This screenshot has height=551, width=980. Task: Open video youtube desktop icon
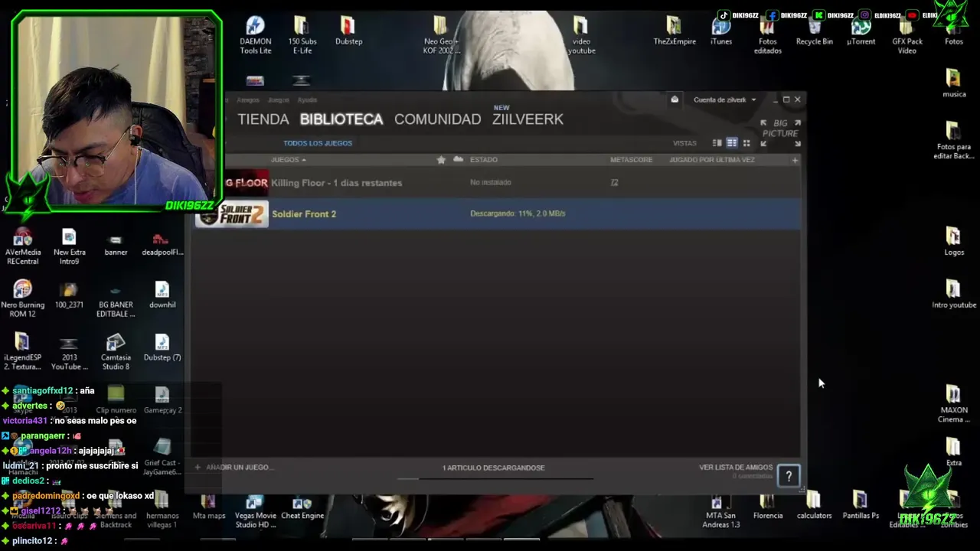(x=581, y=35)
